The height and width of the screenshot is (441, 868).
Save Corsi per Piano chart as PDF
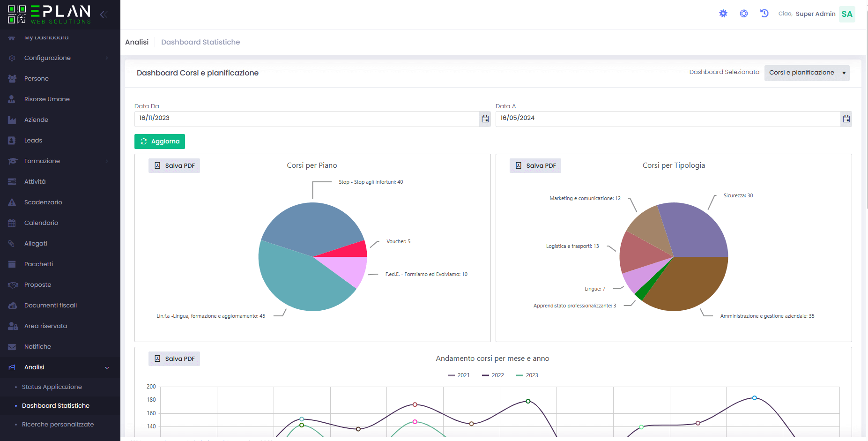(174, 165)
